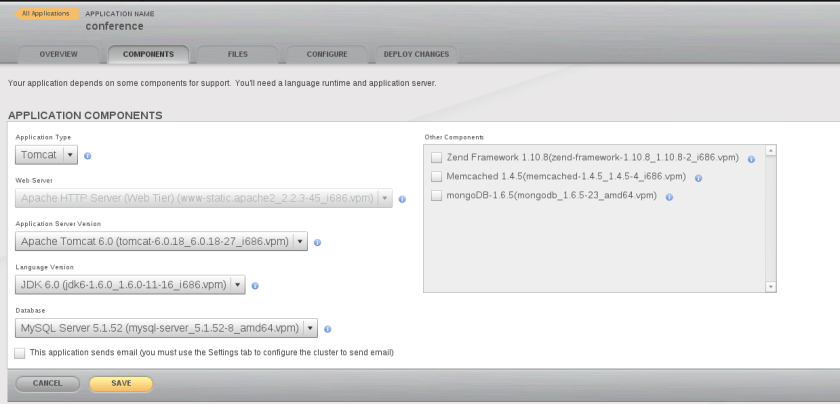Open the Database MySQL Server dropdown
Screen dimensions: 840x404
pyautogui.click(x=310, y=328)
